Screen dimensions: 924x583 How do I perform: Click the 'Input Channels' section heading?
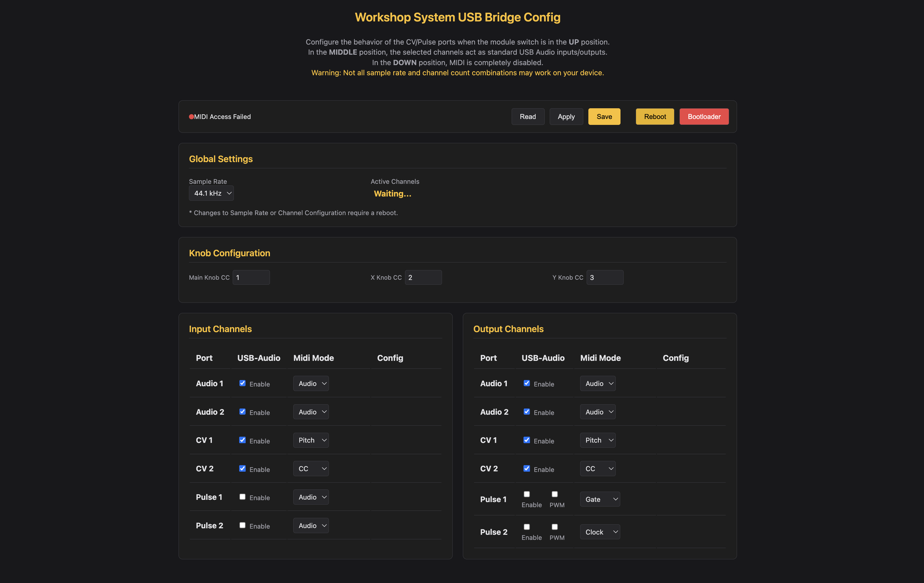(220, 329)
